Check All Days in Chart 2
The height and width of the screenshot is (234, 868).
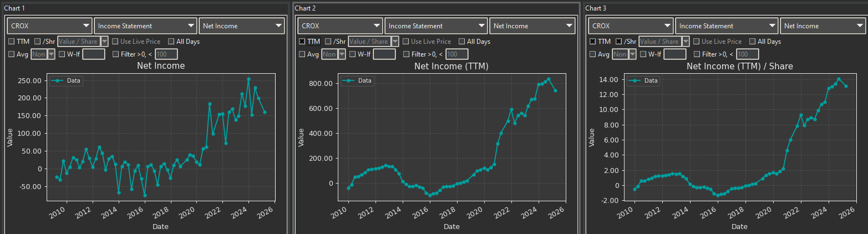[x=462, y=42]
